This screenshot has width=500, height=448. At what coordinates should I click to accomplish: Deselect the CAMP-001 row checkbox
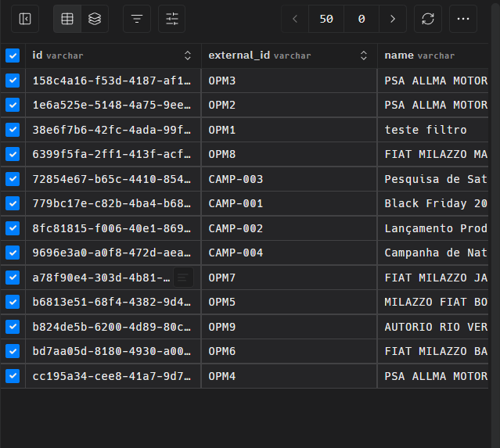pyautogui.click(x=13, y=203)
